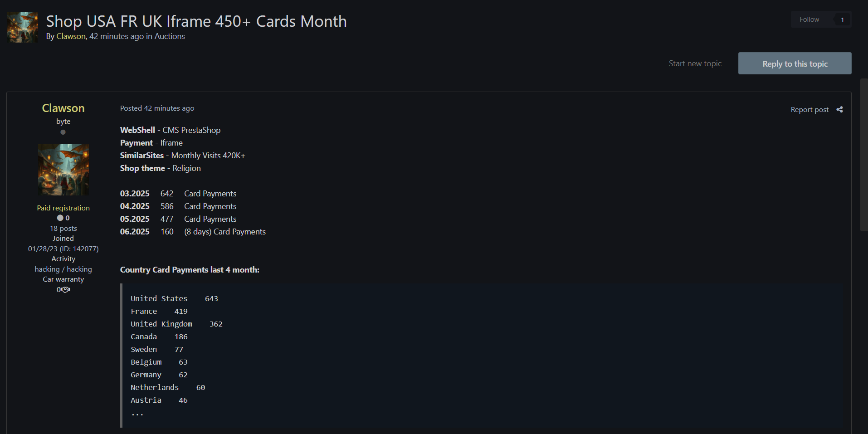868x434 pixels.
Task: Click inside the country payments code block
Action: (x=454, y=354)
